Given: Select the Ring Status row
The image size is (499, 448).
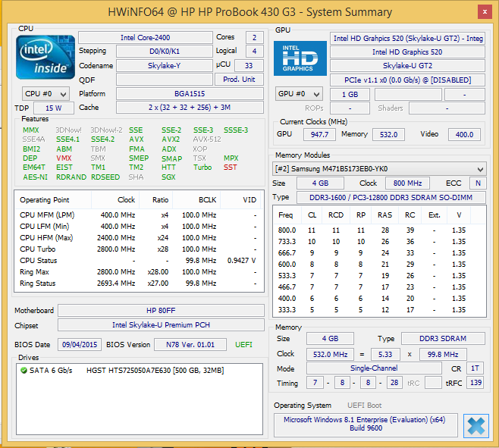Looking at the screenshot, I should [x=139, y=284].
